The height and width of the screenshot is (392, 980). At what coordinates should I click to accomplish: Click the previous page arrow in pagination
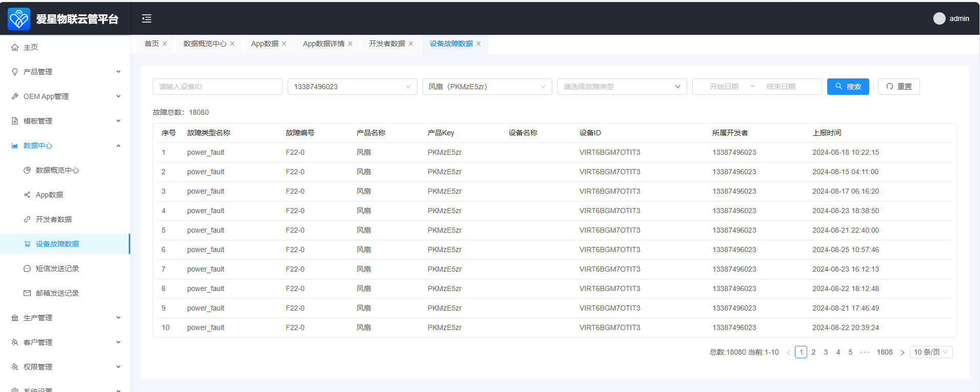[789, 352]
